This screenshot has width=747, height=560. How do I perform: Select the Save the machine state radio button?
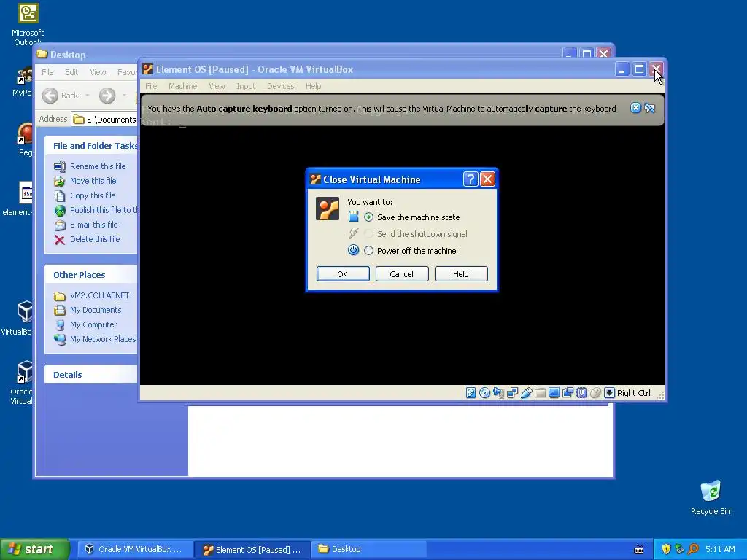[x=368, y=217]
